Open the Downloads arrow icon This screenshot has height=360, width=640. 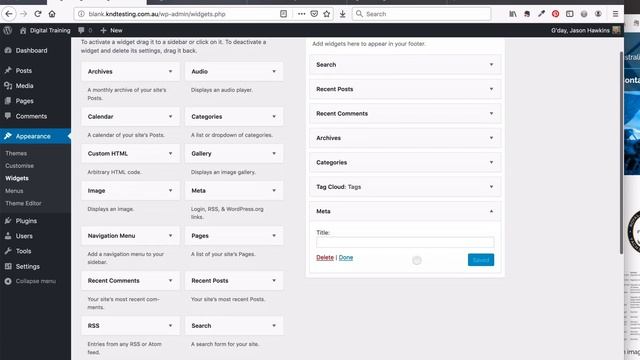(342, 14)
